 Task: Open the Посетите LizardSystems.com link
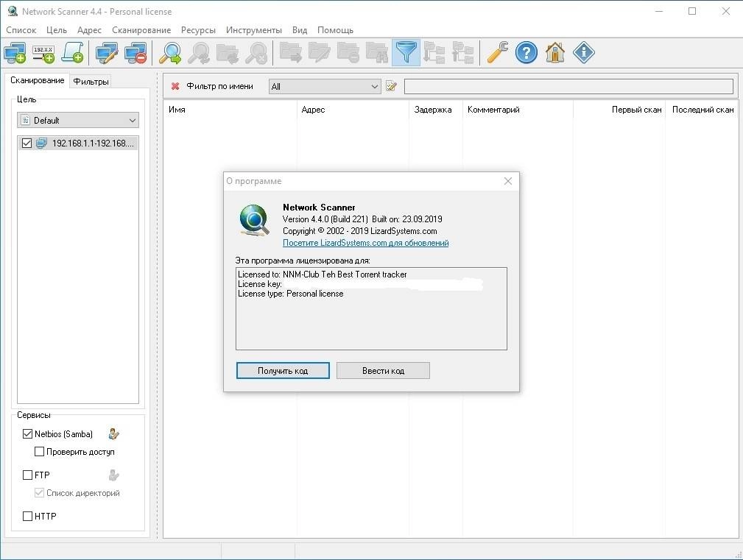coord(366,243)
